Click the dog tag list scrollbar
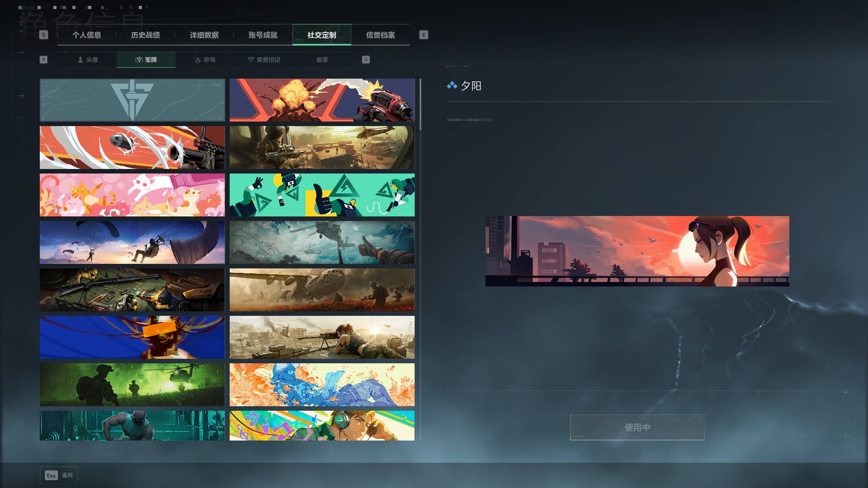 pos(420,104)
